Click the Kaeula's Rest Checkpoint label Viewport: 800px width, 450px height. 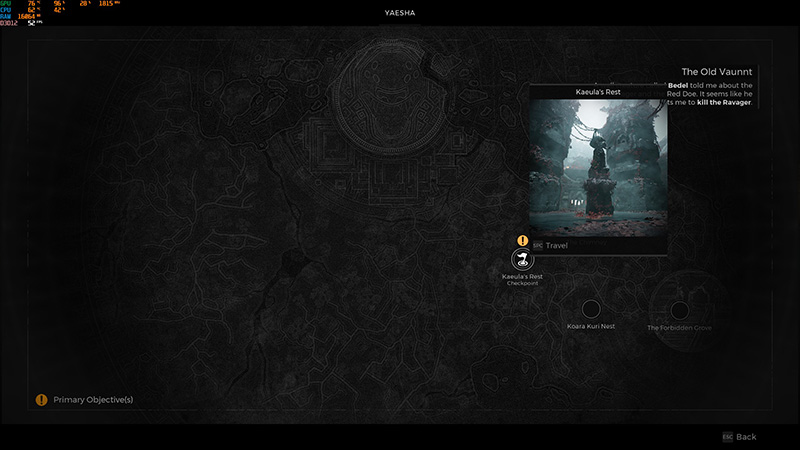click(522, 280)
